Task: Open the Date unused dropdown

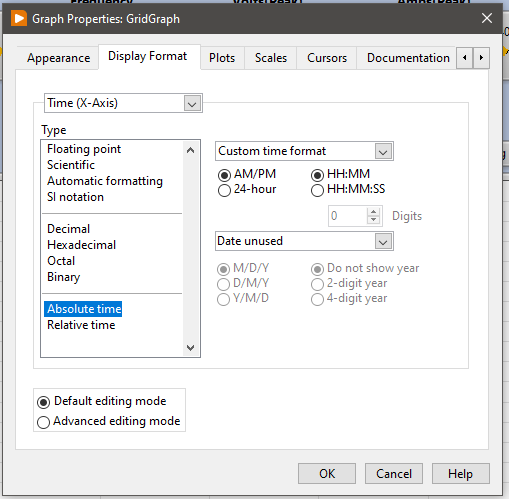Action: point(304,241)
